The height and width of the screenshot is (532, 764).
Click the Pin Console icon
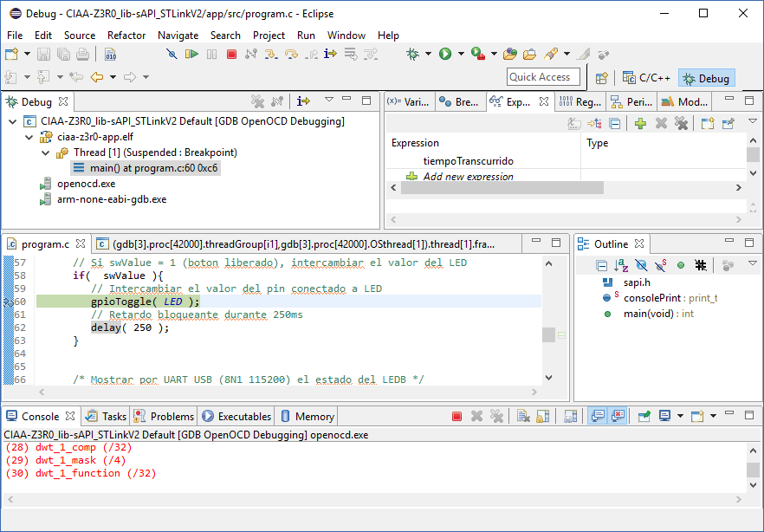coord(644,417)
